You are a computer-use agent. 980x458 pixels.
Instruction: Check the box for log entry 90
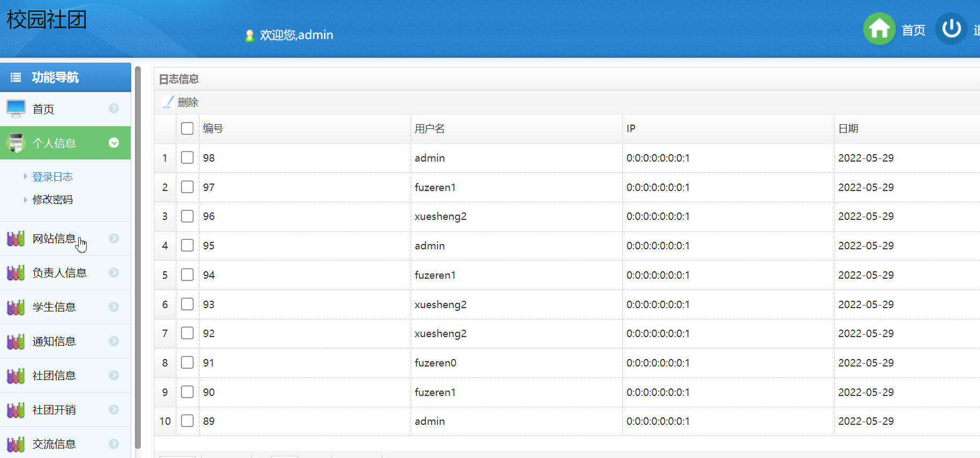coord(187,392)
